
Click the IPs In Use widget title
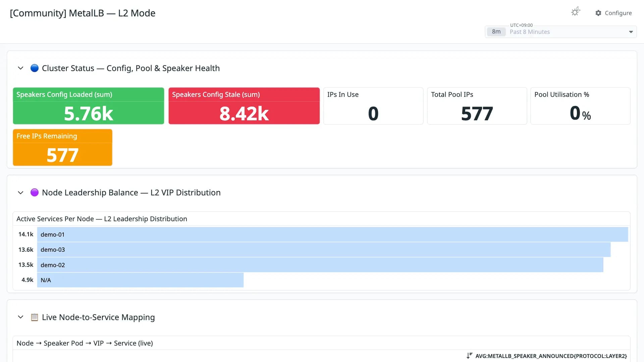(343, 95)
